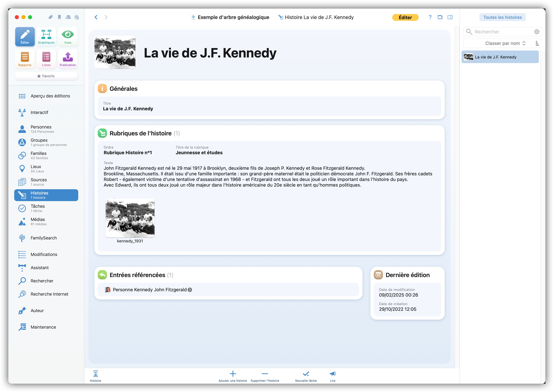Click Nouvelle tâche in the toolbar

click(306, 376)
